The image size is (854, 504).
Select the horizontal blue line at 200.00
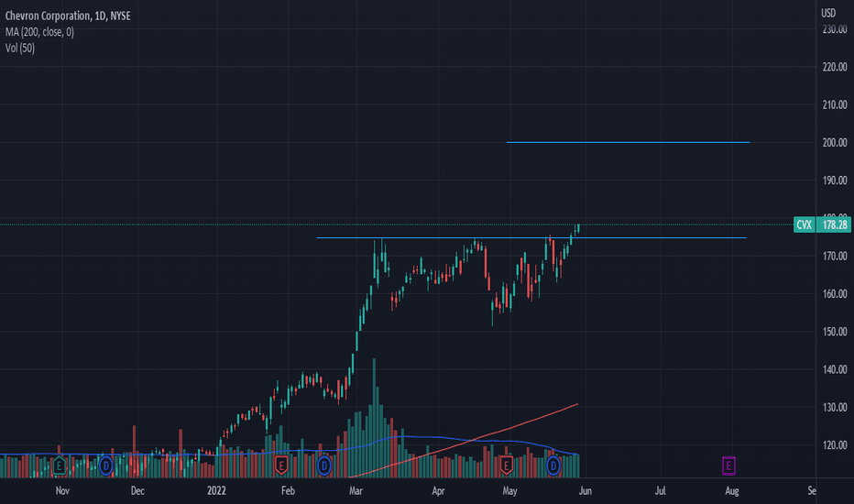pos(628,142)
